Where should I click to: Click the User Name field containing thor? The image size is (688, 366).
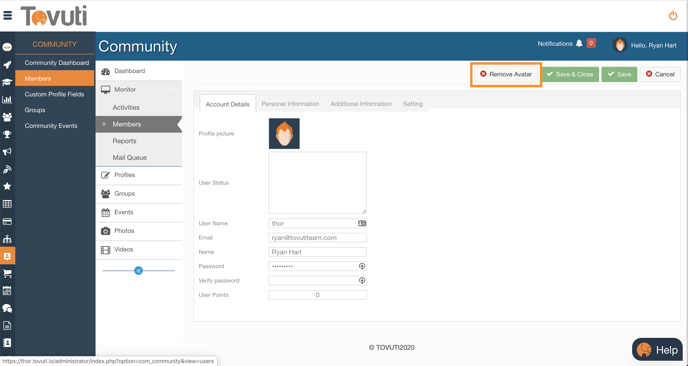tap(317, 223)
